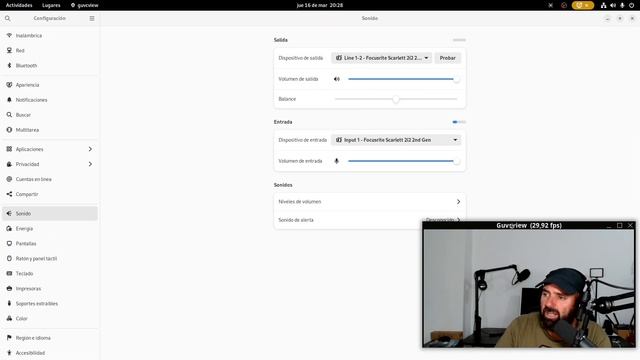This screenshot has width=640, height=360.
Task: Select the Ratón y panel táctil icon
Action: (x=9, y=258)
